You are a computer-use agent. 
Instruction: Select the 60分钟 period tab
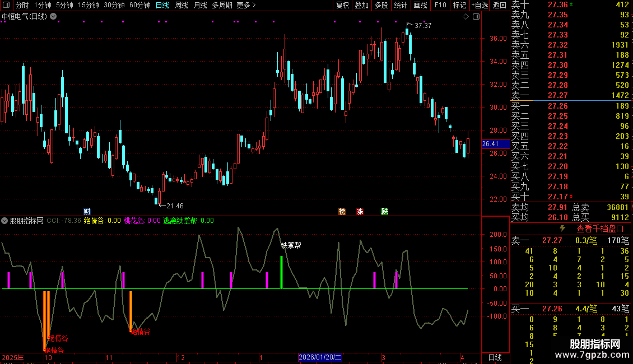tap(140, 5)
